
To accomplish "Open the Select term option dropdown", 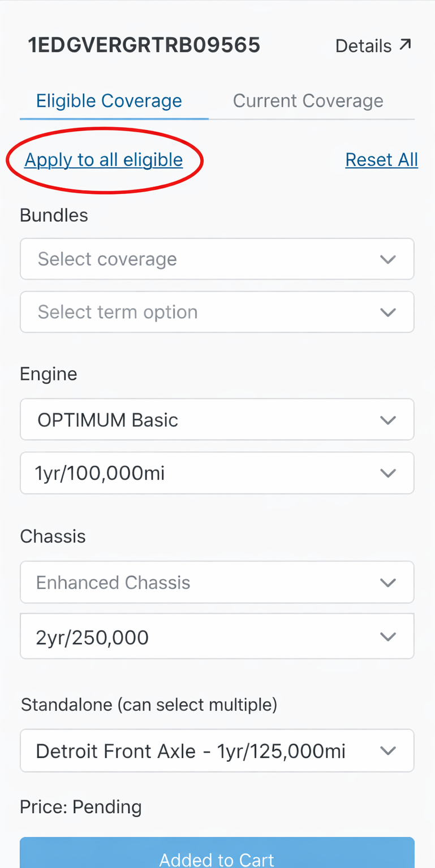I will point(217,312).
